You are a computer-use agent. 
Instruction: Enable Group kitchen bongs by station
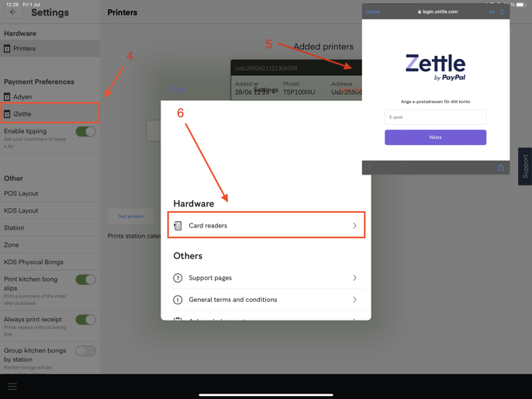tap(85, 351)
